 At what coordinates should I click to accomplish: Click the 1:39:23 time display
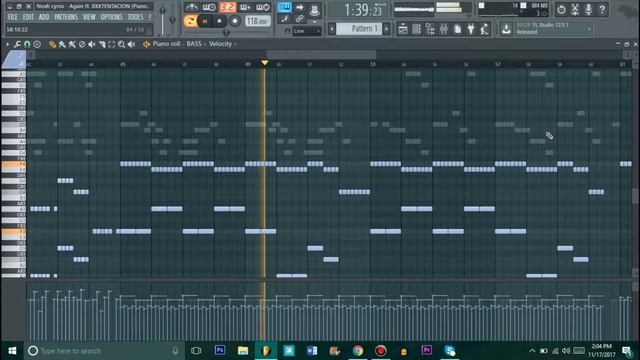pos(358,10)
